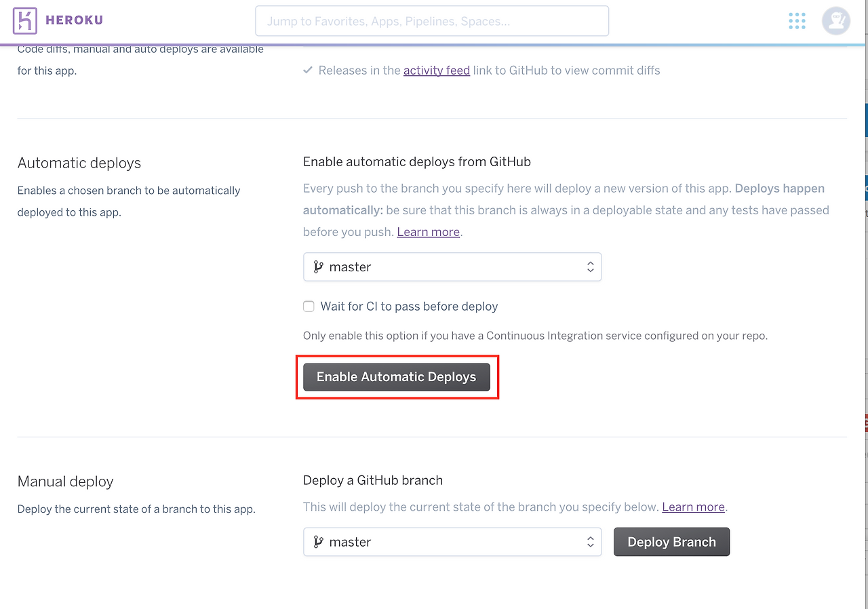This screenshot has width=868, height=609.
Task: Enable Wait for CI to pass checkbox
Action: pyautogui.click(x=309, y=307)
